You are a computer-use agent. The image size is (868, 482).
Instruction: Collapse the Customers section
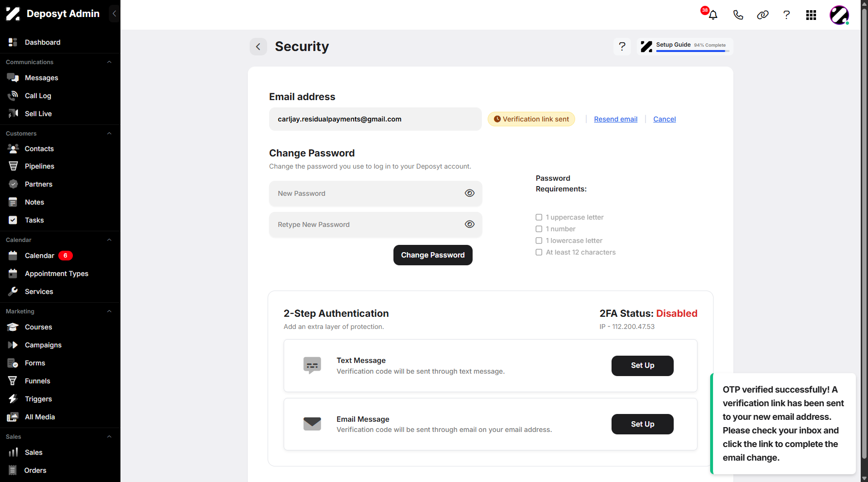tap(109, 134)
